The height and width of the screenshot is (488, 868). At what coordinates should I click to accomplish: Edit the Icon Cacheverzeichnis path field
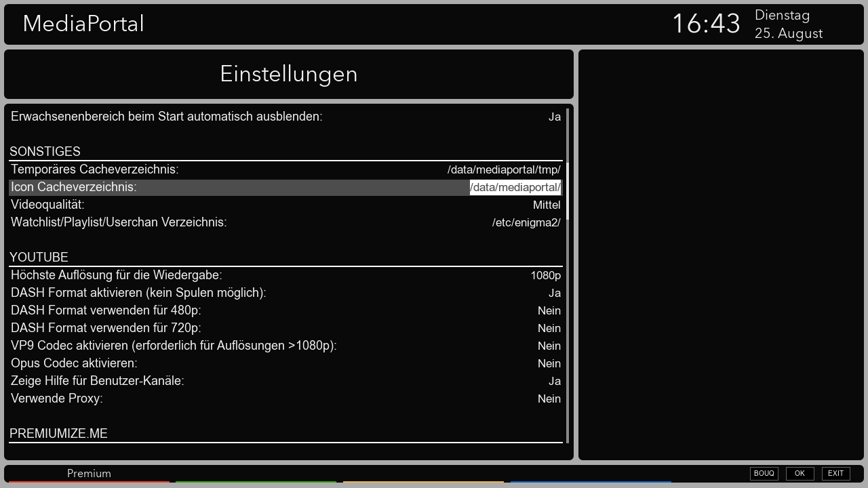tap(515, 188)
